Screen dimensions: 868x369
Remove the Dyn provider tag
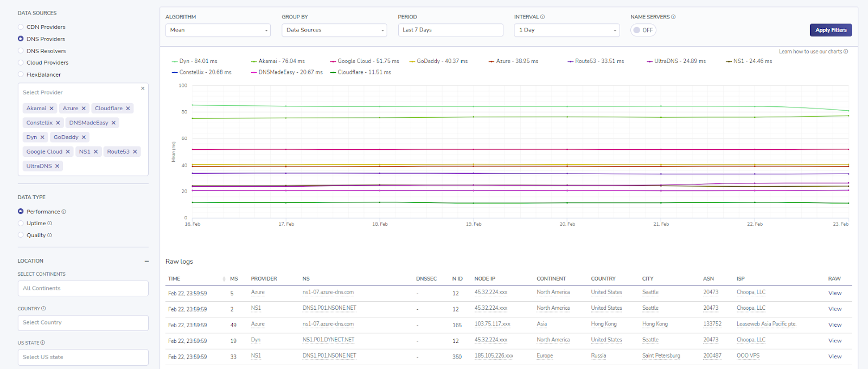point(42,137)
